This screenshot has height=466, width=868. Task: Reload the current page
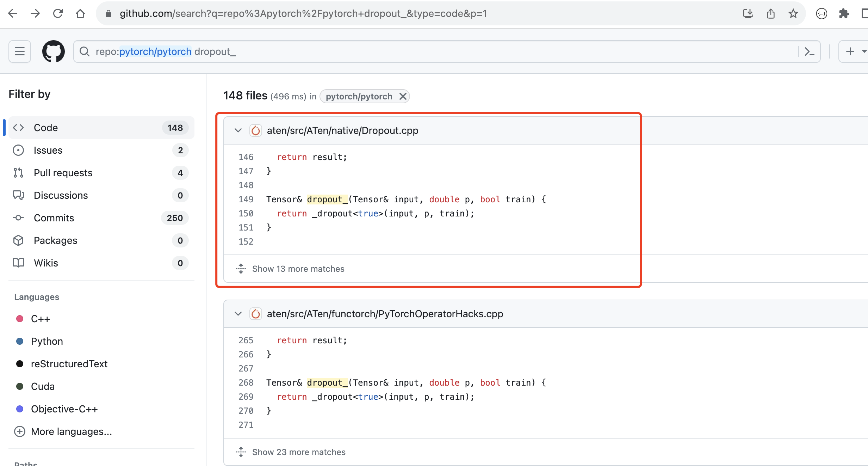58,13
